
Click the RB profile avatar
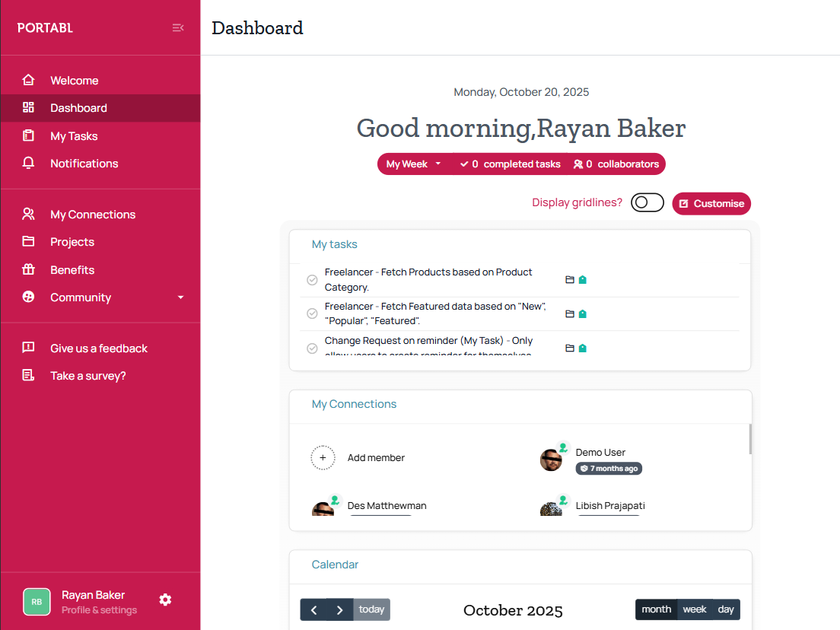(37, 601)
